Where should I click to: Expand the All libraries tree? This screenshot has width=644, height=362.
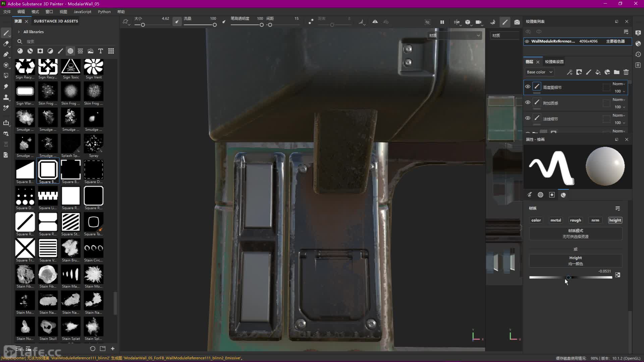pos(19,32)
